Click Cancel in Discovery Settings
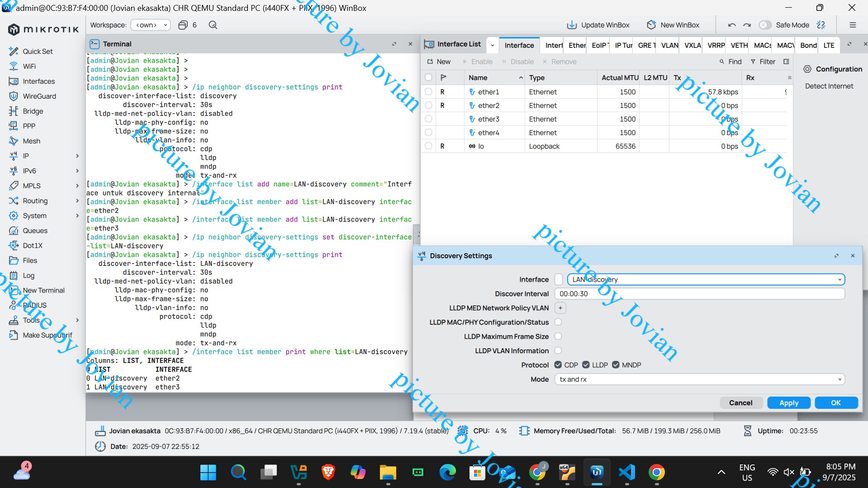Viewport: 868px width, 488px height. click(x=740, y=403)
